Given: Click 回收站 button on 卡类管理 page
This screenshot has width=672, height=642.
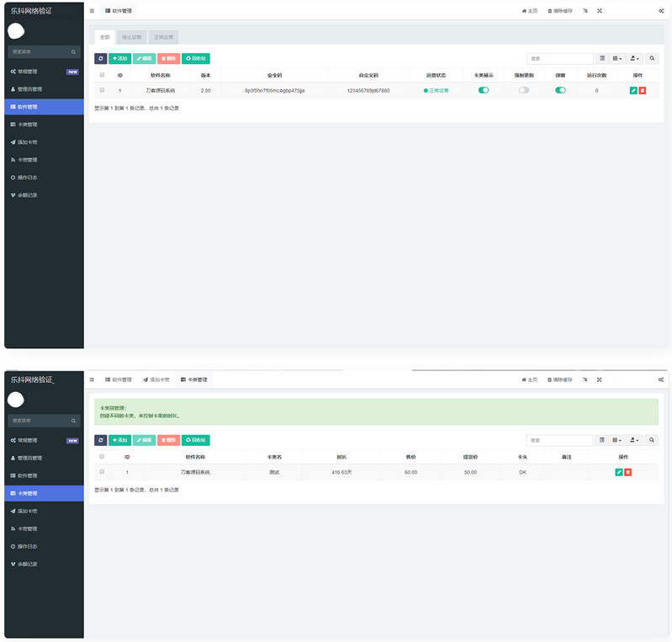Looking at the screenshot, I should (x=196, y=440).
